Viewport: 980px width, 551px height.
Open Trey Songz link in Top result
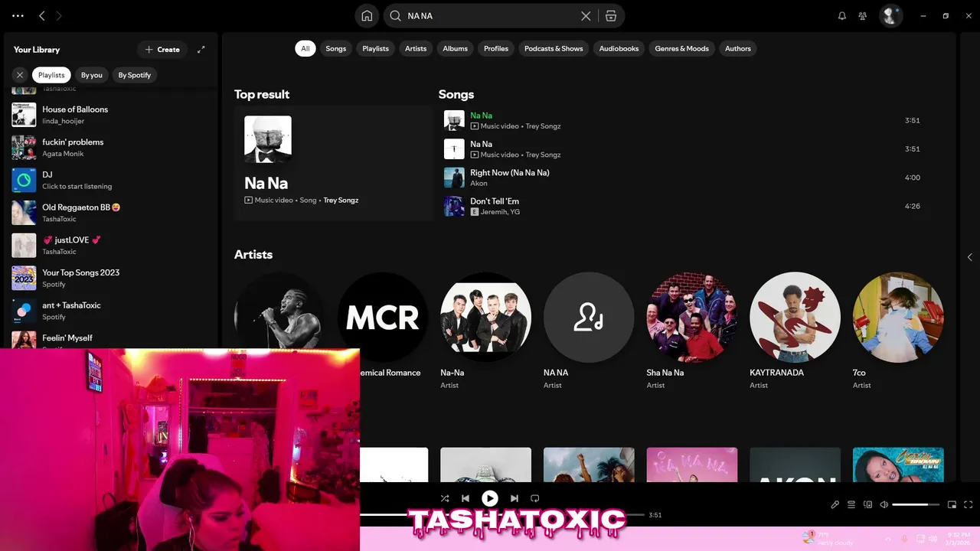click(341, 200)
